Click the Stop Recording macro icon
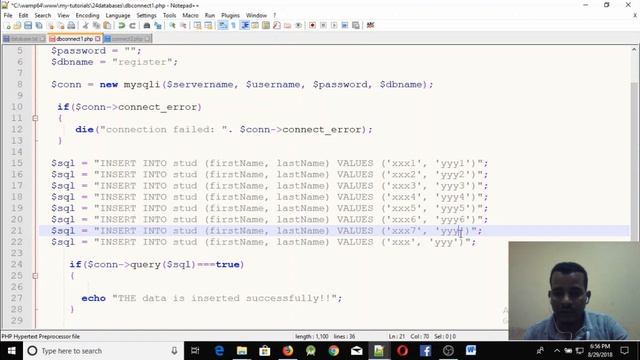640x360 pixels. pyautogui.click(x=323, y=25)
